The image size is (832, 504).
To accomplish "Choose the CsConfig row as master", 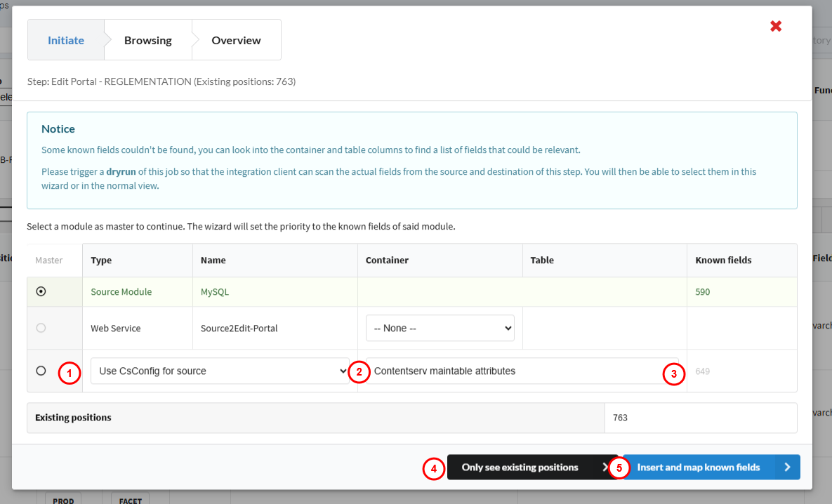I will click(41, 371).
